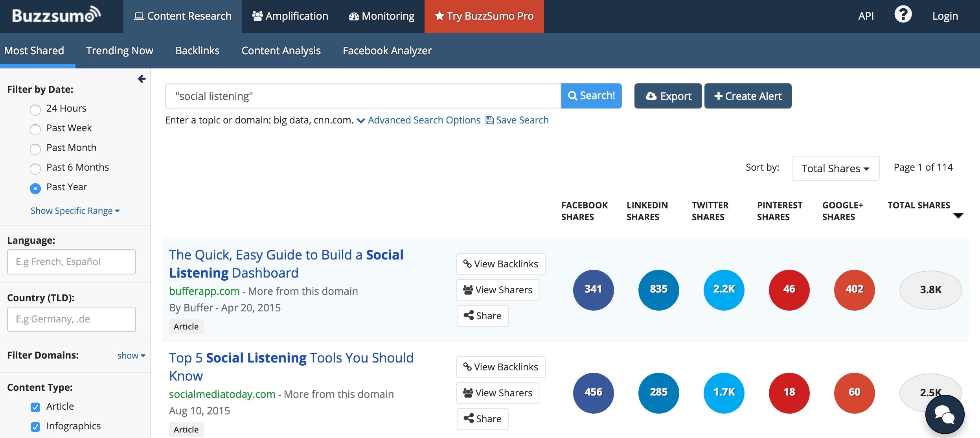Switch to the Most Shared tab
Screen dimensions: 980x438
point(34,51)
